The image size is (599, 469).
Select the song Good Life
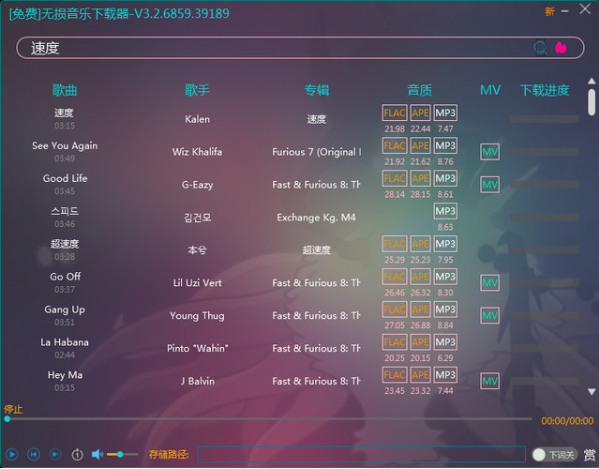[x=65, y=178]
